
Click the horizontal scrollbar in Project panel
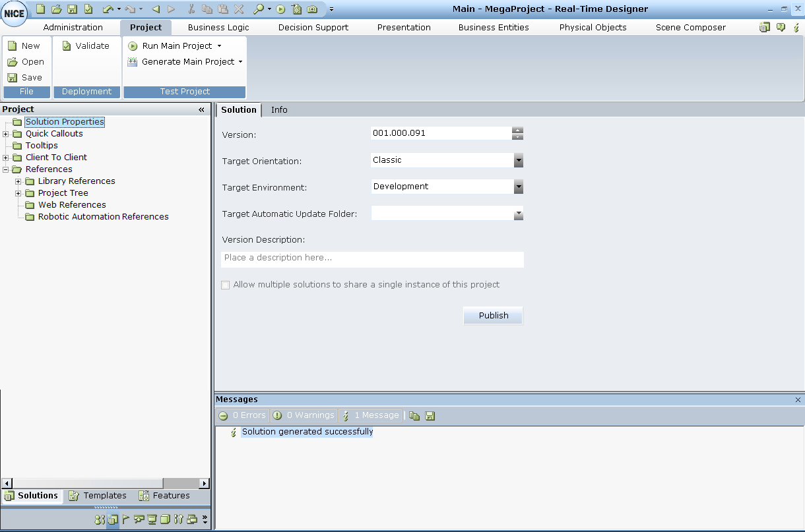pos(86,483)
